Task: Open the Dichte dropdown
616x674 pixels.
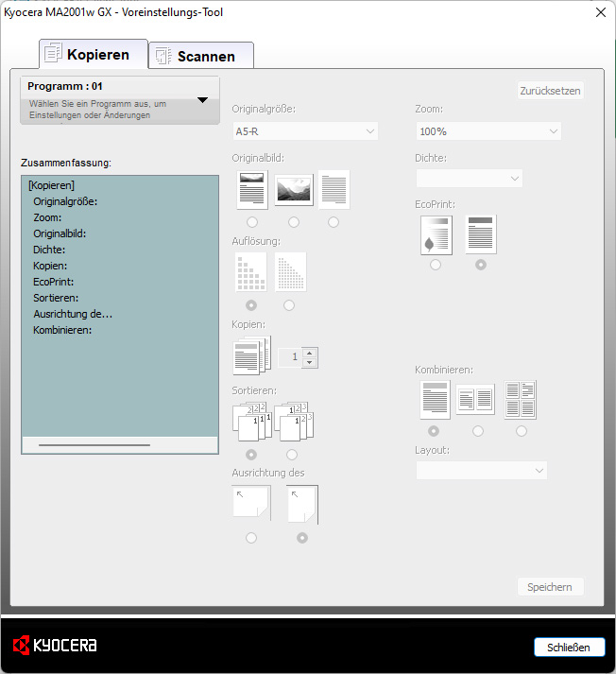Action: coord(470,178)
